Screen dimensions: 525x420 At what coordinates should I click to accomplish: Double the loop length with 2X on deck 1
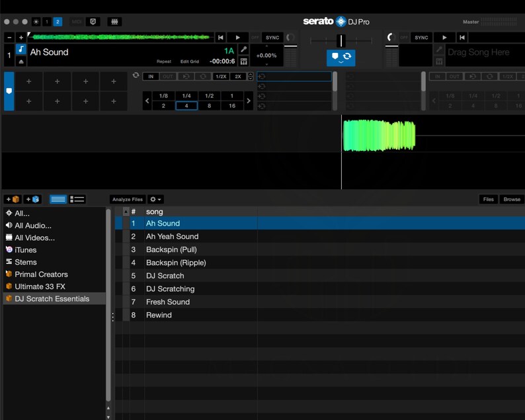pyautogui.click(x=238, y=76)
